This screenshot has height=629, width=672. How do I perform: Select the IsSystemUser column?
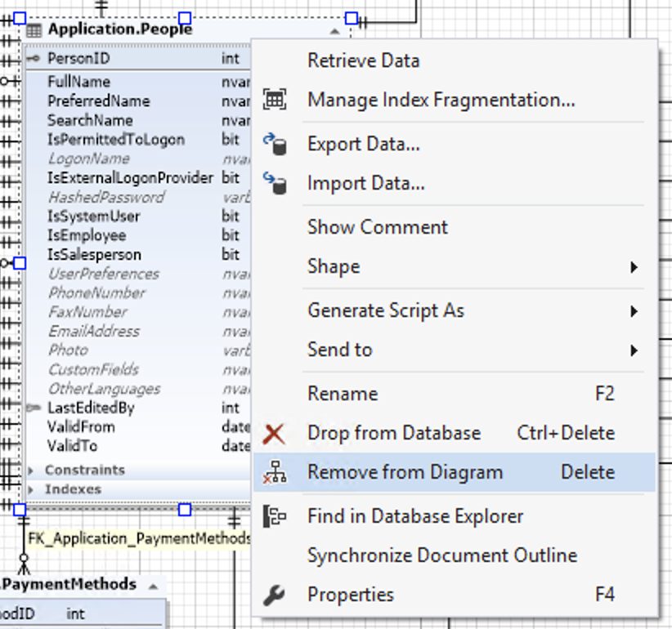138,216
